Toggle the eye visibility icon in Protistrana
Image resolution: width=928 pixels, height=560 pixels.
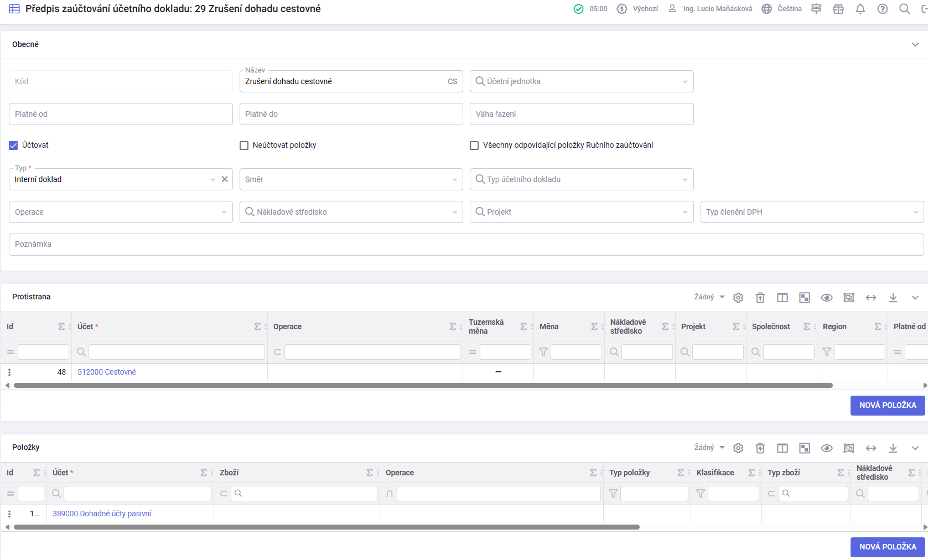tap(827, 298)
